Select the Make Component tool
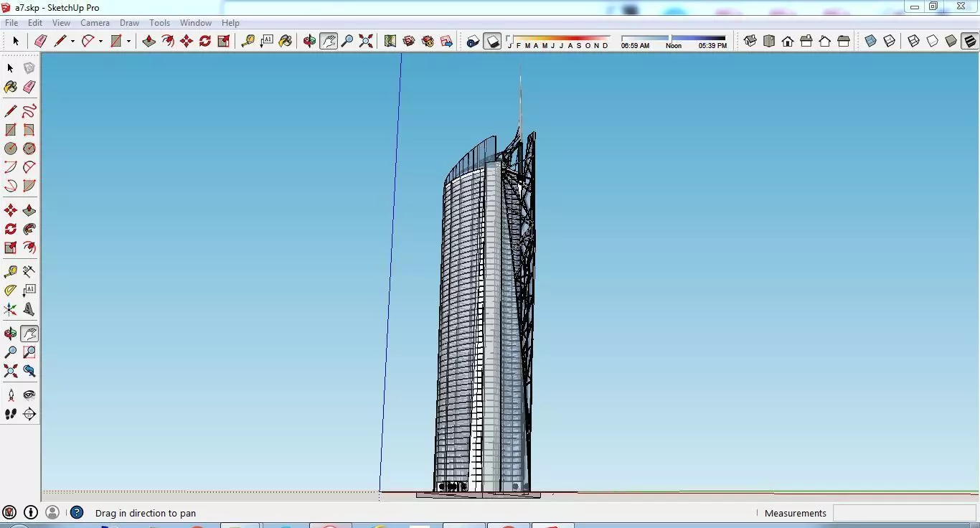The height and width of the screenshot is (528, 980). click(29, 68)
